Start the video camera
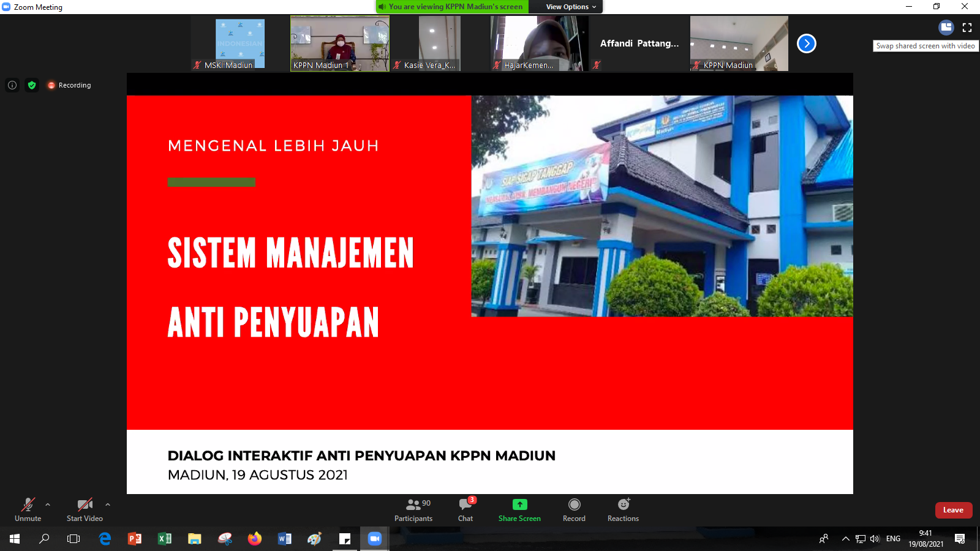Viewport: 980px width, 551px height. 85,509
